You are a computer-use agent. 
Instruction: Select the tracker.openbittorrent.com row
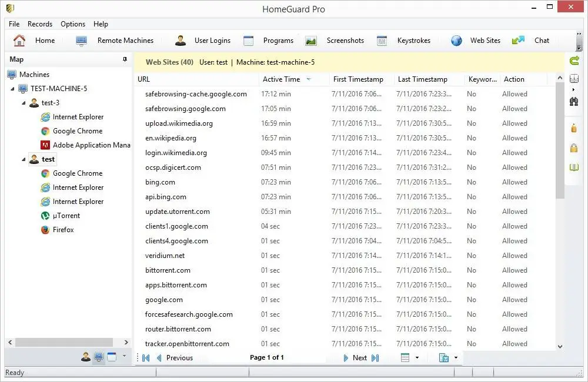coord(344,344)
